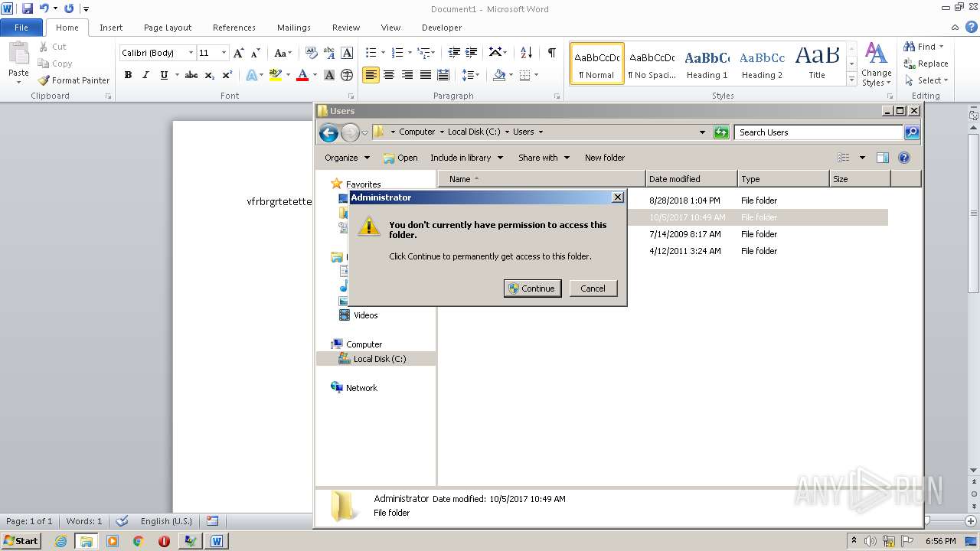Open Include in library dropdown
This screenshot has width=980, height=551.
click(466, 158)
